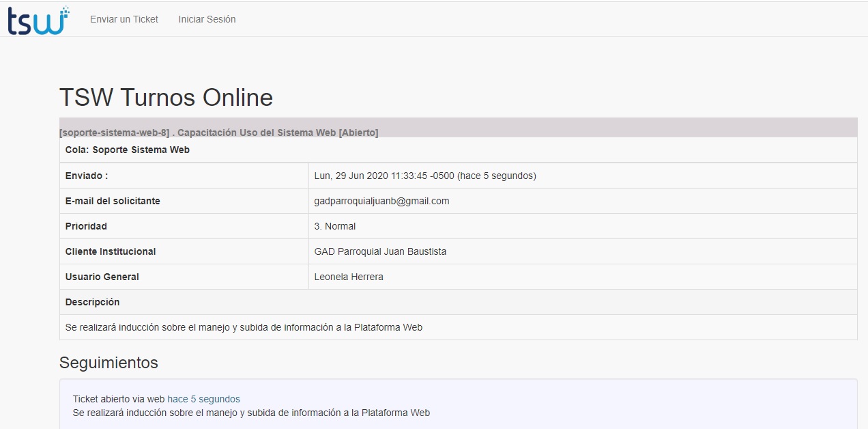The height and width of the screenshot is (429, 868).
Task: Click the TSW Turnos Online heading
Action: coord(166,98)
